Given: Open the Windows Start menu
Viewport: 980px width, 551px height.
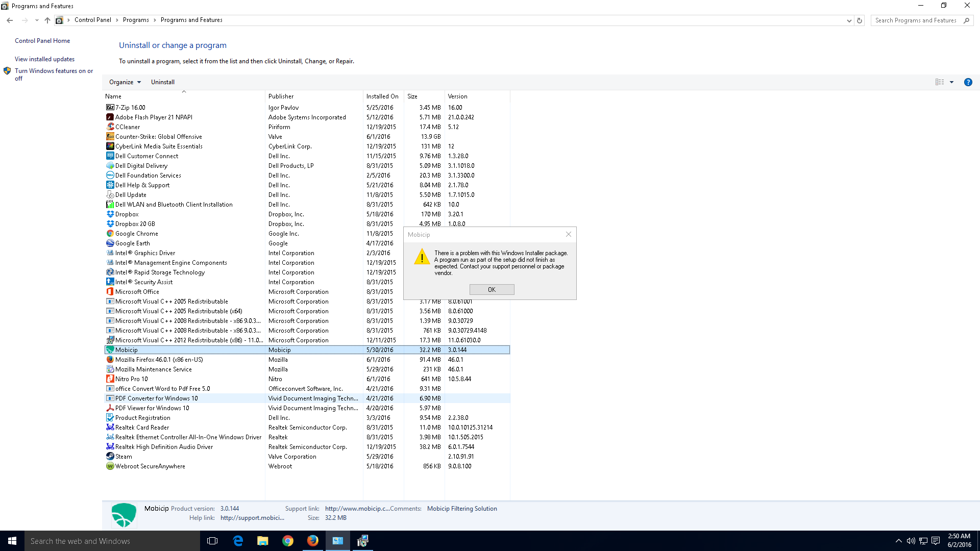Looking at the screenshot, I should click(x=12, y=541).
